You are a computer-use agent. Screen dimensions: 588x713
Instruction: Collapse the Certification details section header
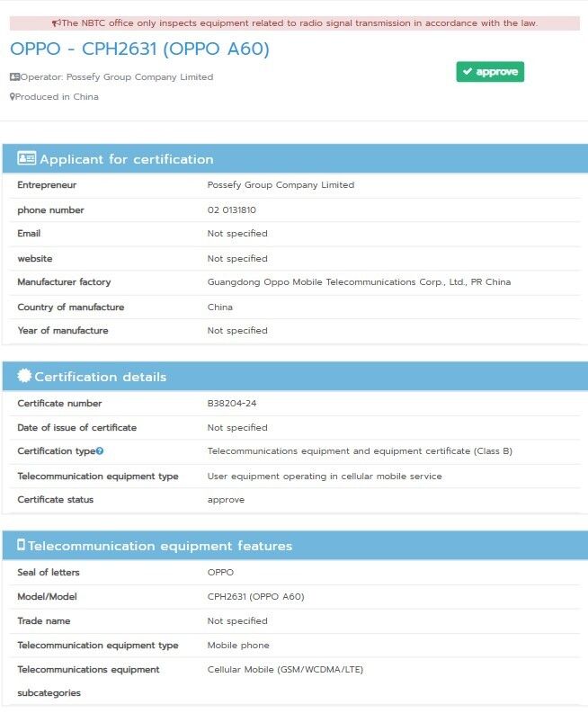(x=294, y=377)
